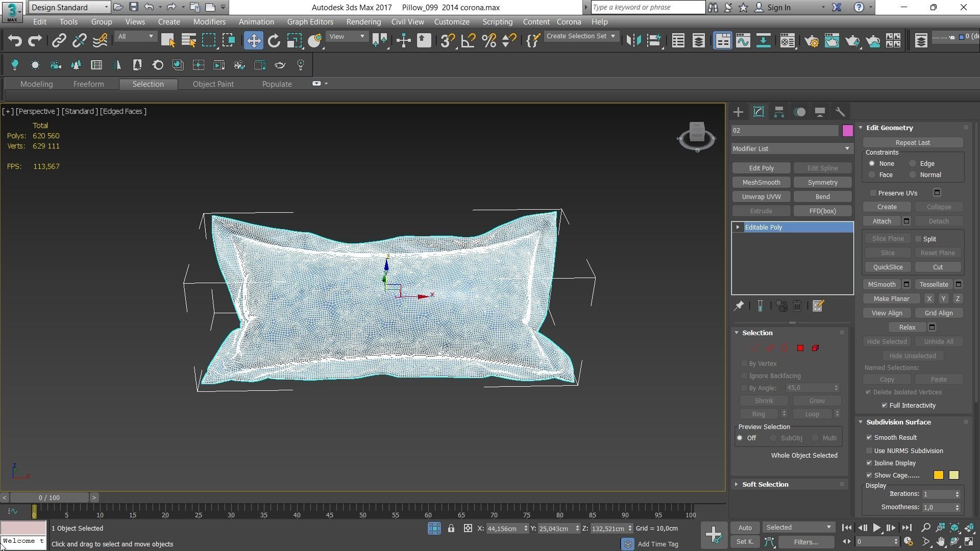Go to End frame button

click(x=906, y=528)
